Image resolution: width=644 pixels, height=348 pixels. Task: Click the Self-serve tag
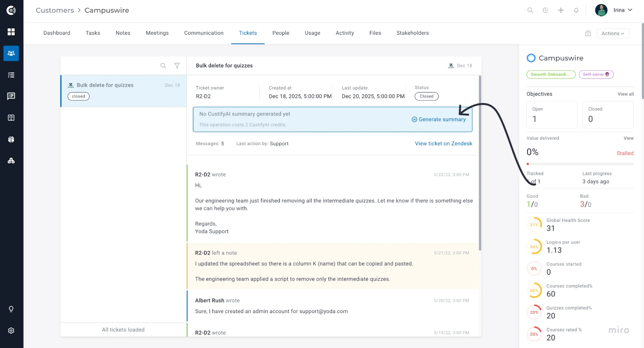tap(596, 74)
